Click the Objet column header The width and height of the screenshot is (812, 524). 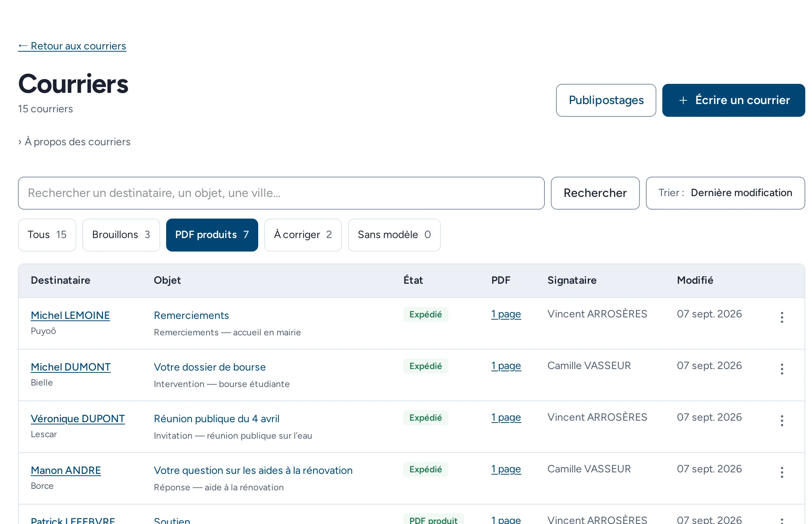pyautogui.click(x=167, y=280)
